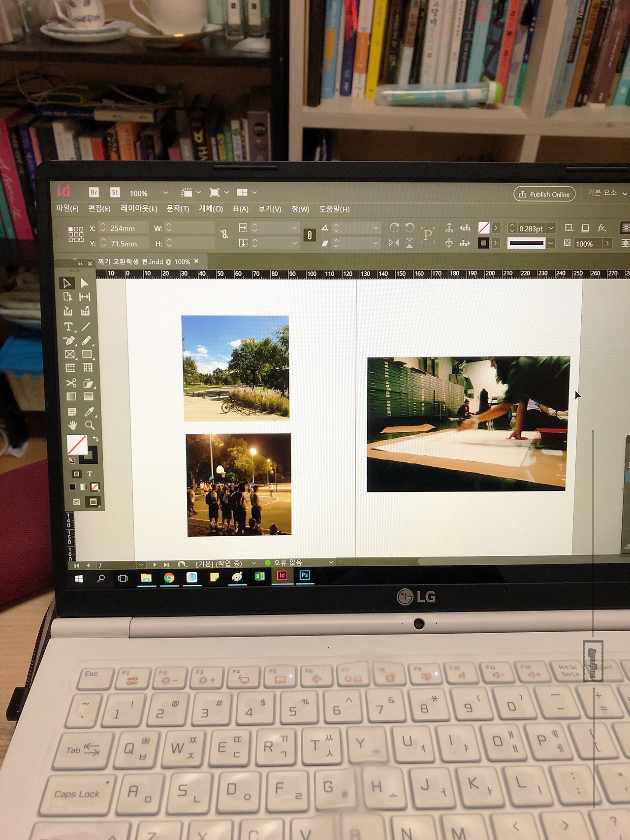Open the 파일(F) menu
The image size is (630, 840).
pos(67,208)
